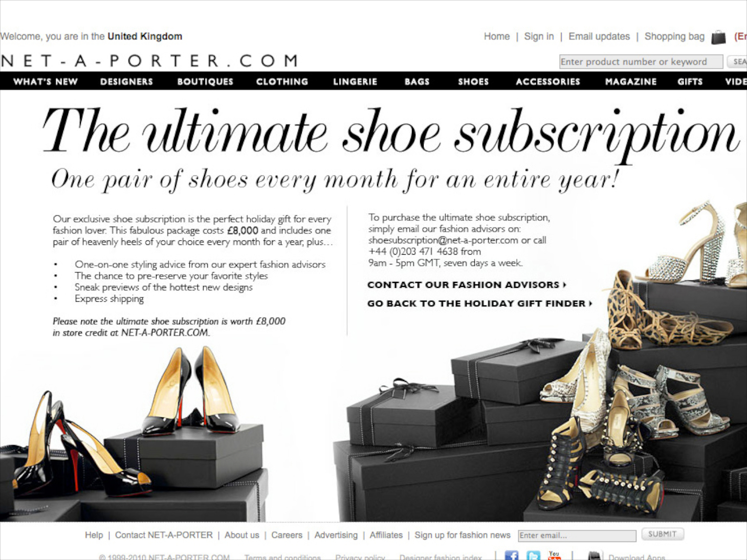Open the shopping bag icon
Image resolution: width=747 pixels, height=560 pixels.
pos(718,37)
